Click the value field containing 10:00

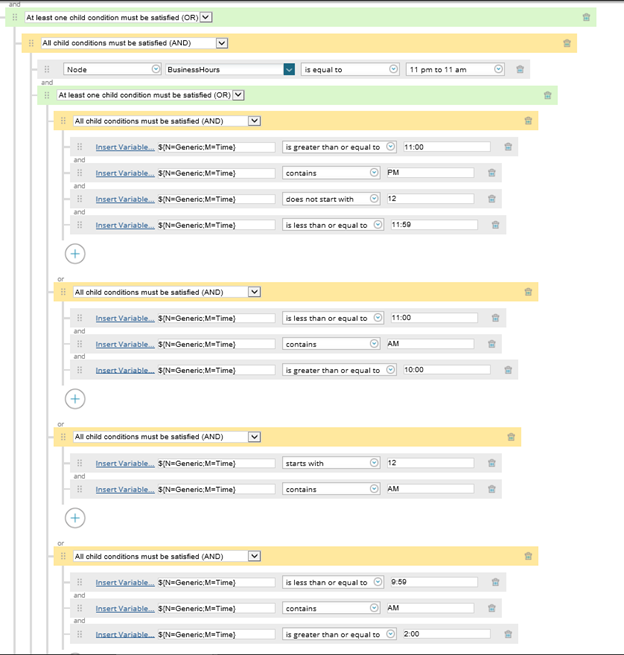pos(446,370)
